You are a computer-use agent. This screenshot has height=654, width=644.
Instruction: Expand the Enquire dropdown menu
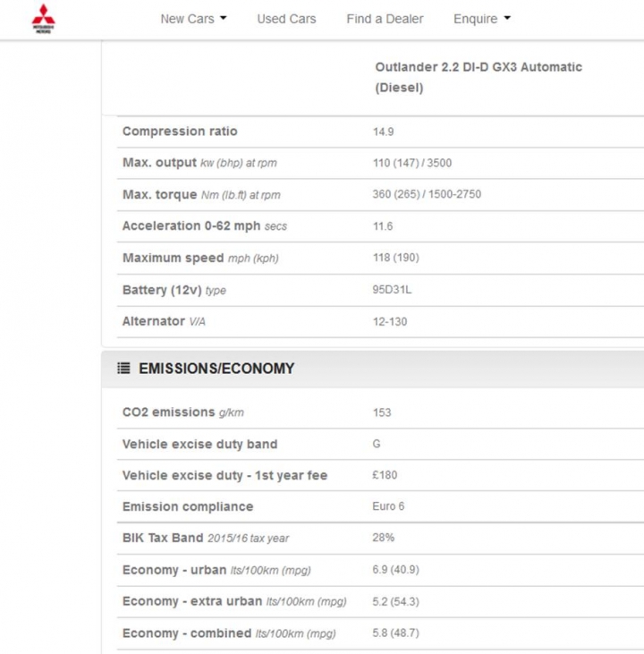482,19
